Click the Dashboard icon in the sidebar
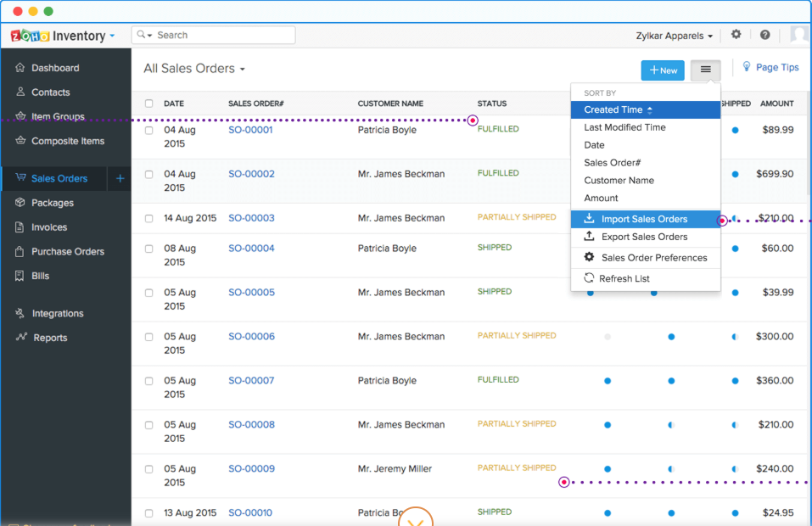The width and height of the screenshot is (812, 526). click(20, 68)
